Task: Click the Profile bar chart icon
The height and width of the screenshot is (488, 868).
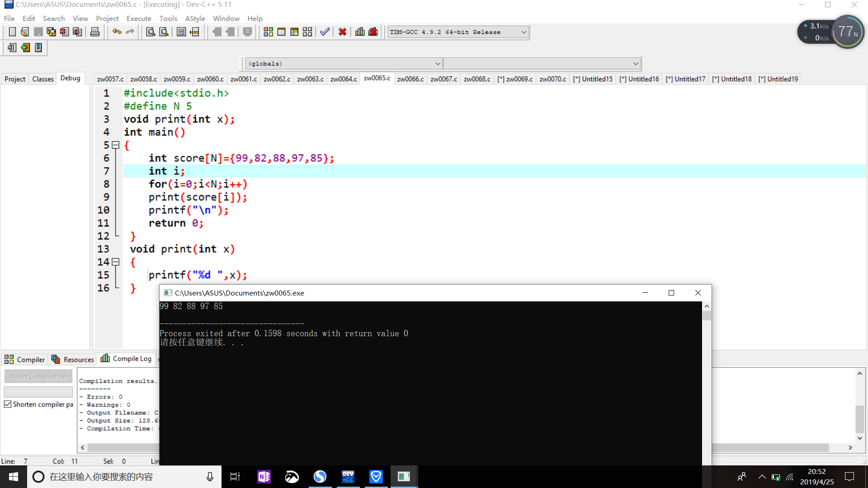Action: point(360,32)
